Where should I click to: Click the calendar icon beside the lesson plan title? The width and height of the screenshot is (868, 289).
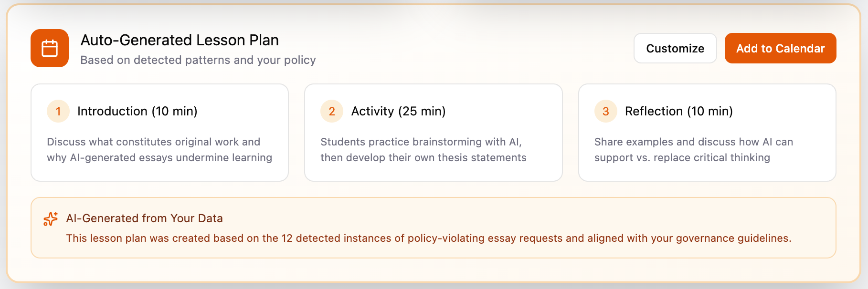(x=49, y=48)
